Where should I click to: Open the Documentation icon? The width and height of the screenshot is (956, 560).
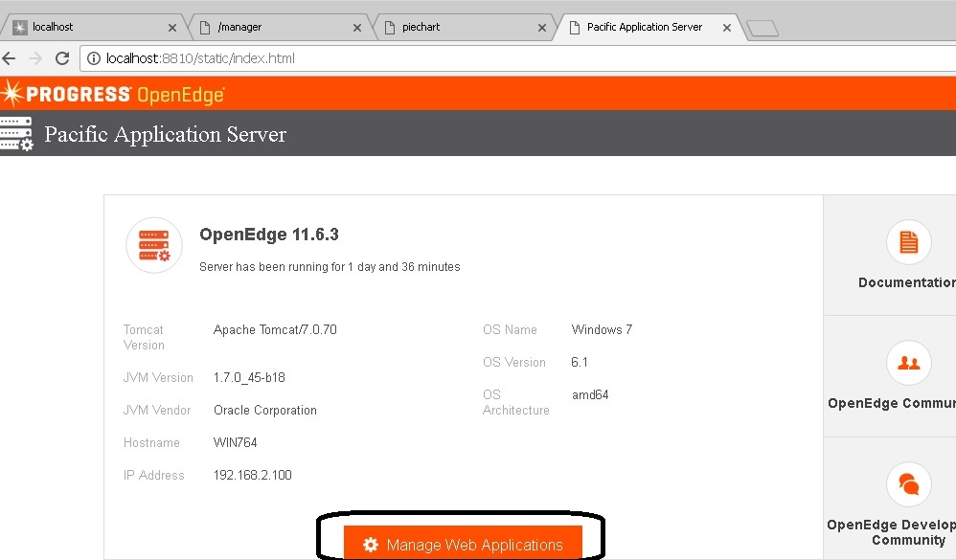[x=908, y=242]
